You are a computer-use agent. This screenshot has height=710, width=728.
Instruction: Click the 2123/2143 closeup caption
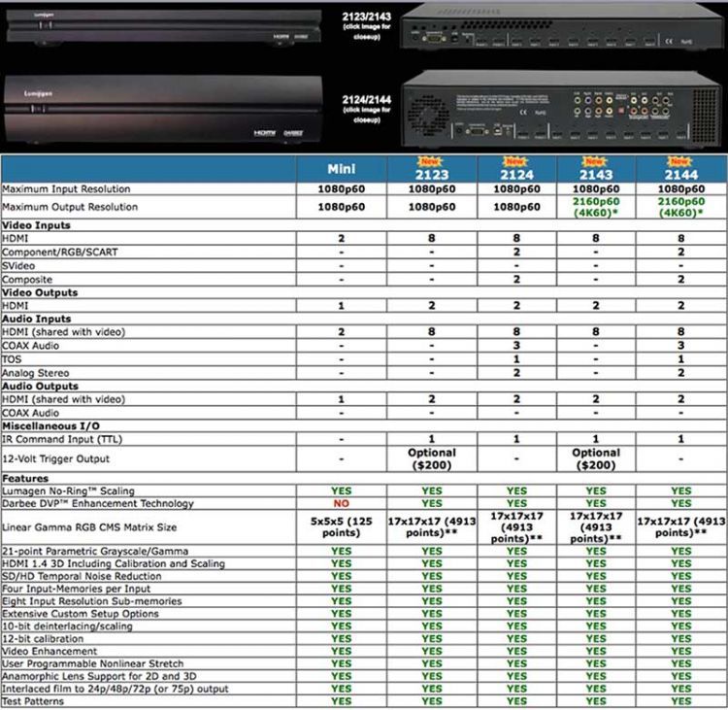pos(367,26)
